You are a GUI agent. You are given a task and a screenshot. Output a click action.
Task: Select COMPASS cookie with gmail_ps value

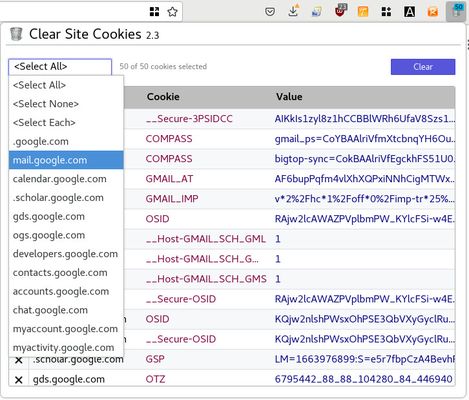(x=169, y=139)
